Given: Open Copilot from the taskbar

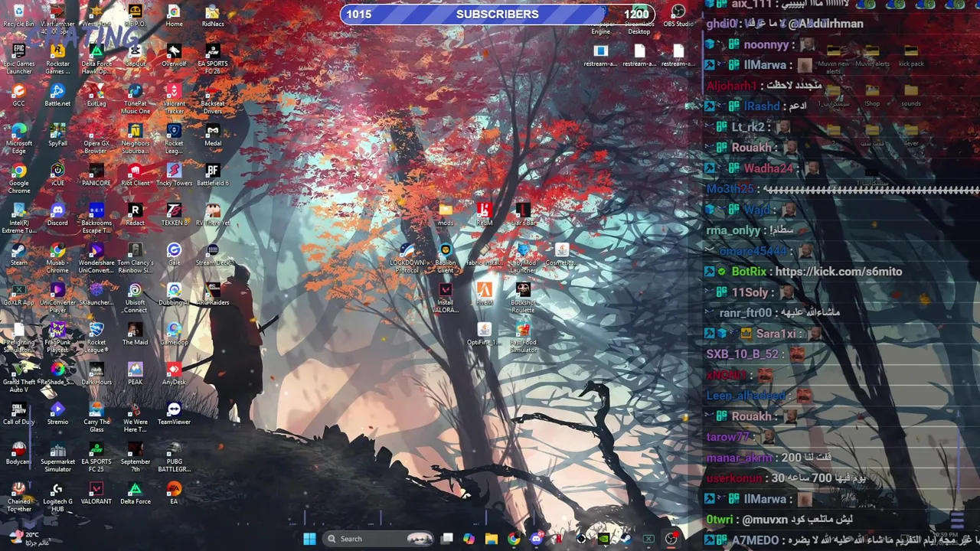Looking at the screenshot, I should [x=469, y=539].
